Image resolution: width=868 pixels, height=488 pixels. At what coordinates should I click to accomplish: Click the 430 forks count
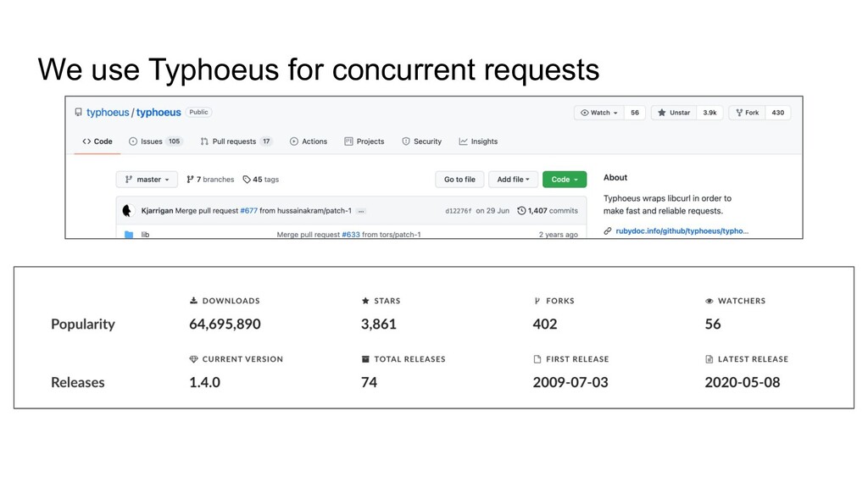pos(778,113)
